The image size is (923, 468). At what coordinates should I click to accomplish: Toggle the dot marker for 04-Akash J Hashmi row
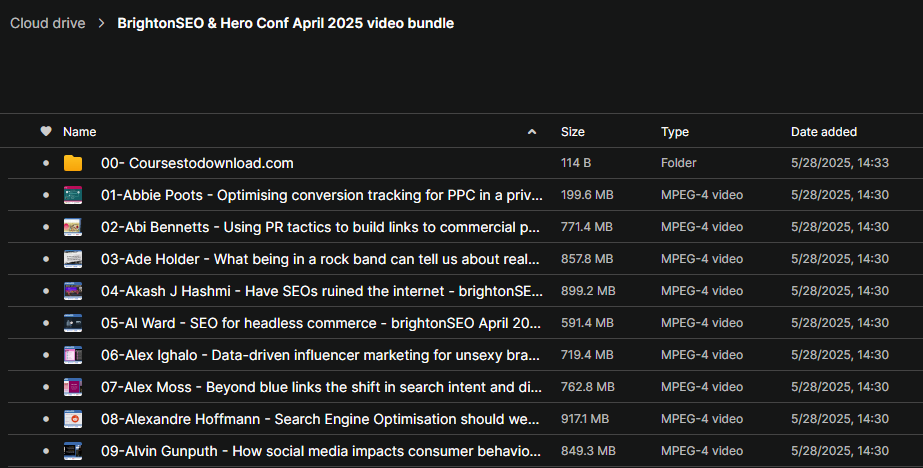pyautogui.click(x=46, y=291)
